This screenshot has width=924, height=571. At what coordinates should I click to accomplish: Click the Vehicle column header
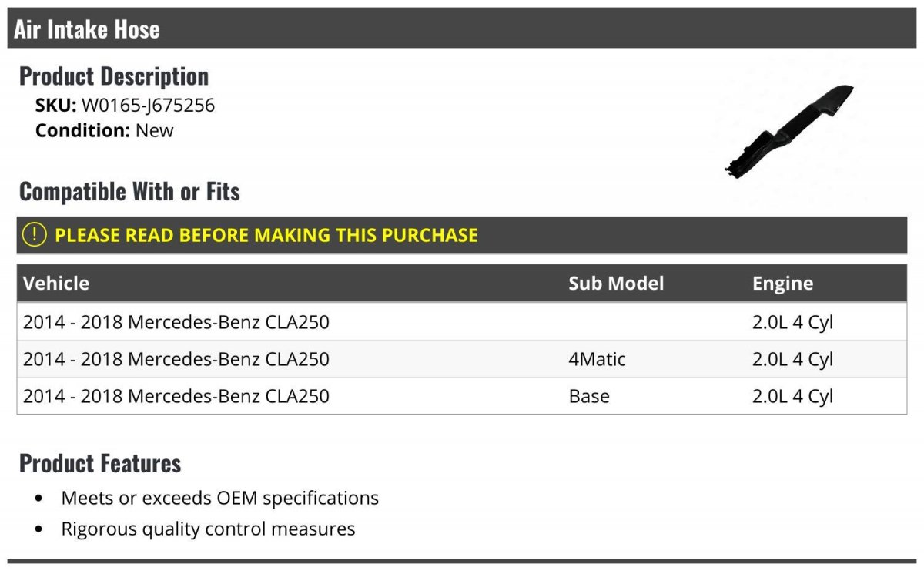(x=56, y=284)
